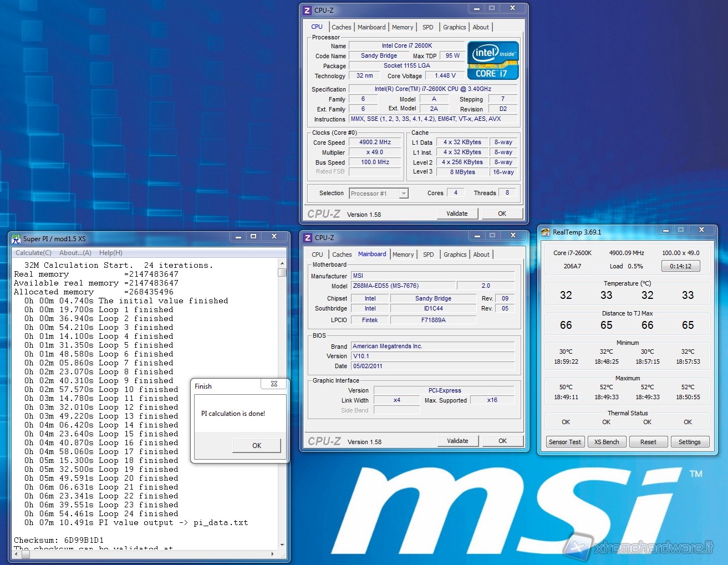Expand the Processor #1 selection dropdown
Screen dimensions: 728x565
click(x=404, y=194)
